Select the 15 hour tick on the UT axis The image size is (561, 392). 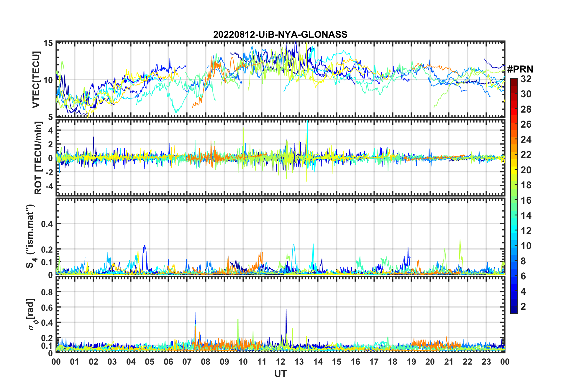[337, 362]
